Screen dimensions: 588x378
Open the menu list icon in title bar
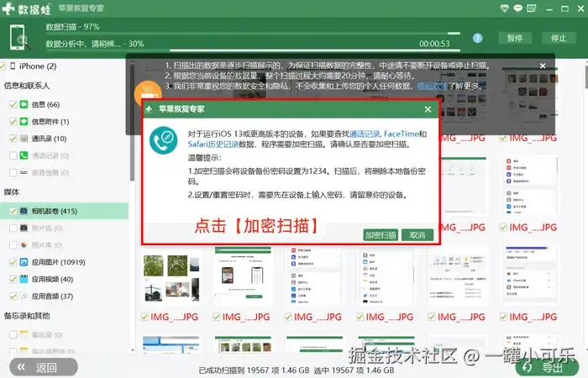(532, 8)
